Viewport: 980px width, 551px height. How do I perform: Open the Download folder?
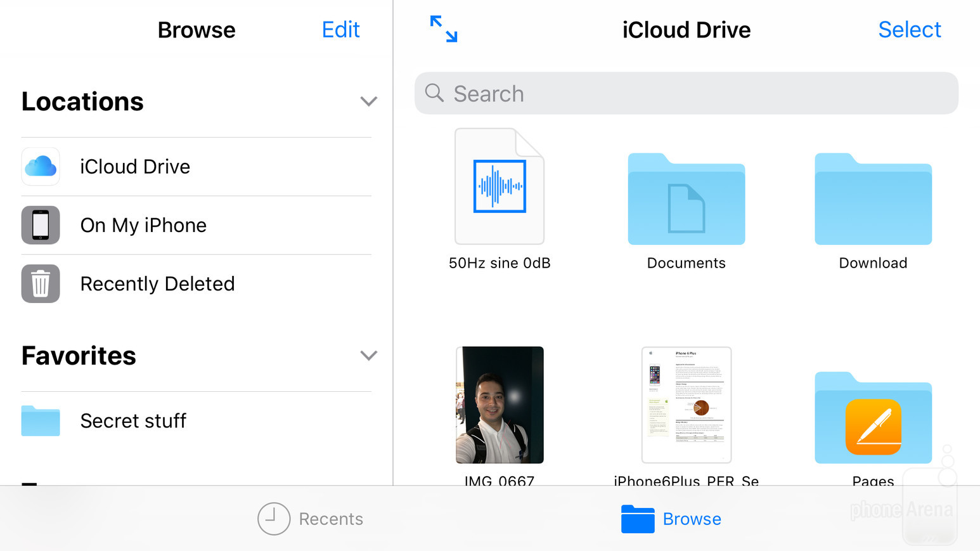pos(873,200)
